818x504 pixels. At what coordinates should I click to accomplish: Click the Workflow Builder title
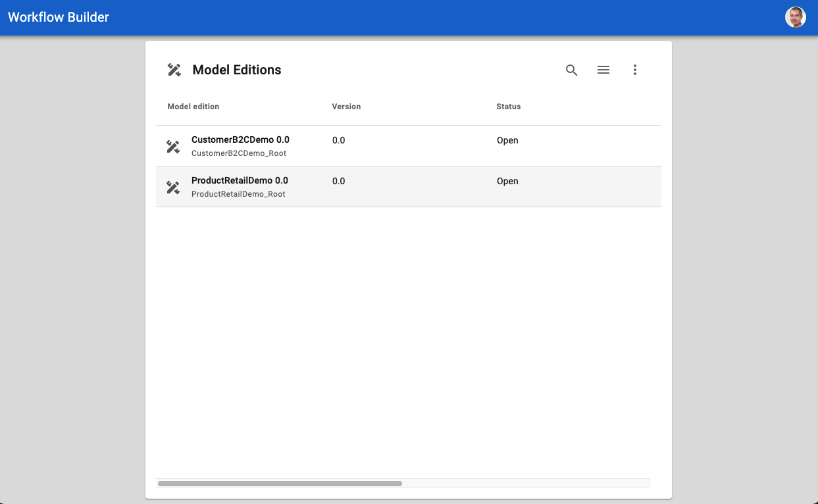point(58,16)
